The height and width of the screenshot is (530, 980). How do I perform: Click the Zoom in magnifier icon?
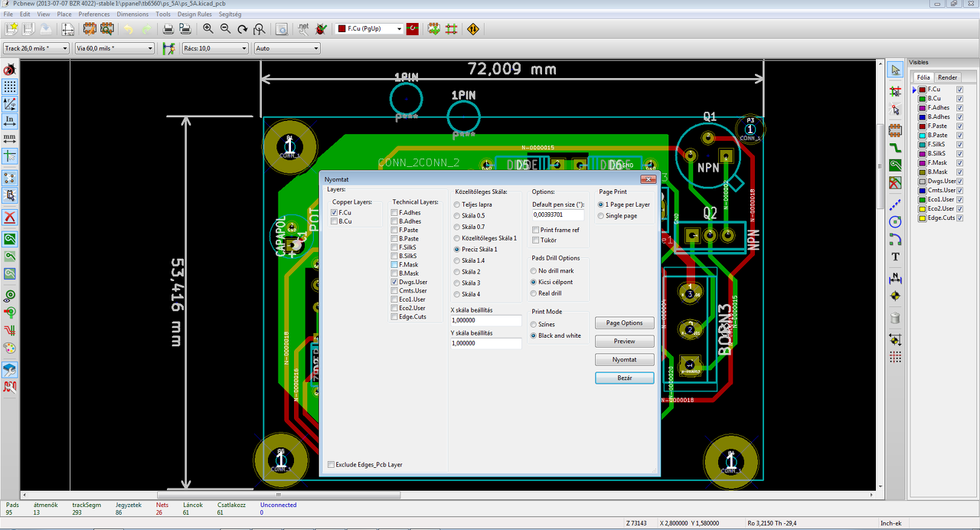tap(208, 29)
